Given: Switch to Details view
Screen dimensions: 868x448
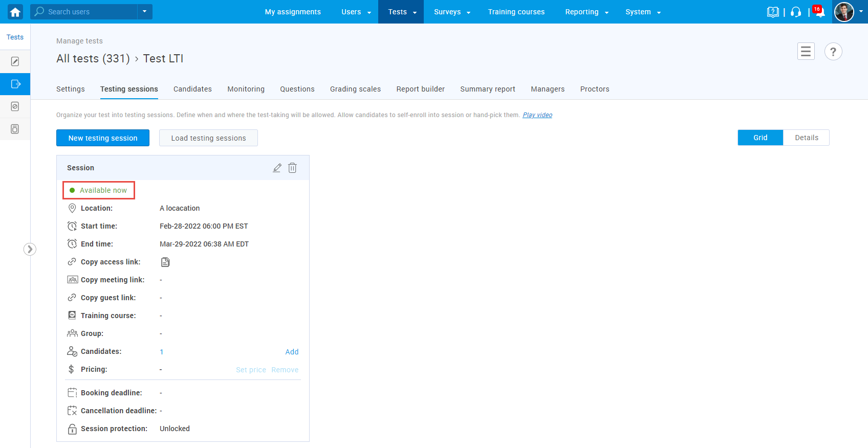Looking at the screenshot, I should [806, 138].
